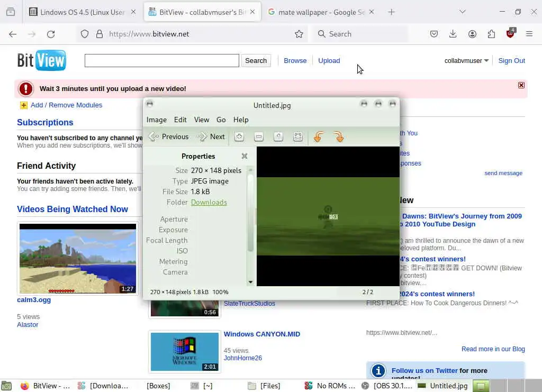Open Firefox View icon in tab bar

[11, 12]
